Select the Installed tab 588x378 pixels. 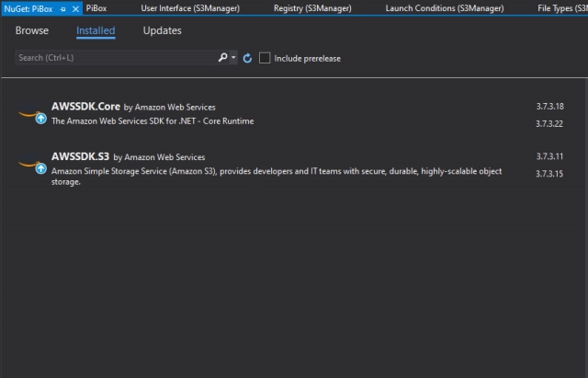click(96, 30)
